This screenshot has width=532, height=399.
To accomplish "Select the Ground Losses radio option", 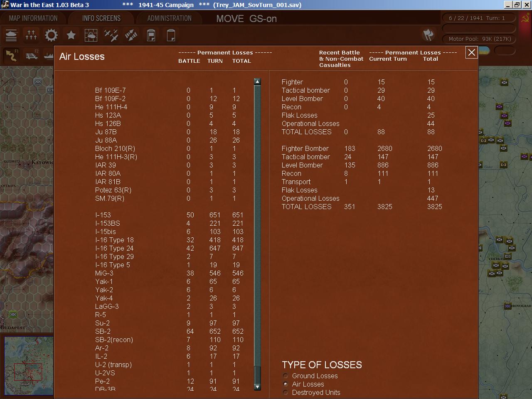I will (x=286, y=376).
